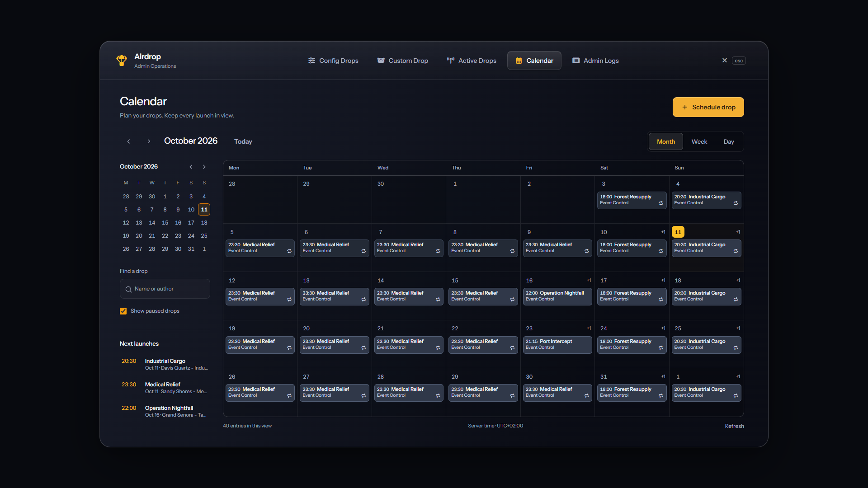
Task: Mini calendar previous month arrow
Action: [x=191, y=167]
